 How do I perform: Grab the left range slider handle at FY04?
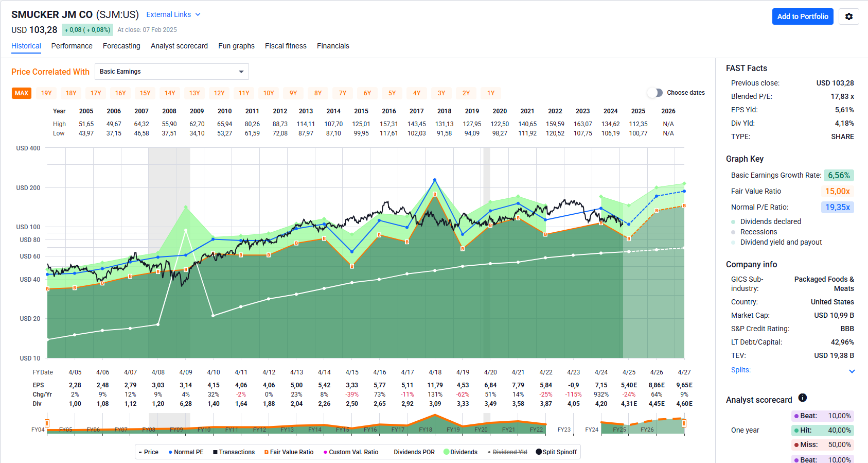click(47, 423)
